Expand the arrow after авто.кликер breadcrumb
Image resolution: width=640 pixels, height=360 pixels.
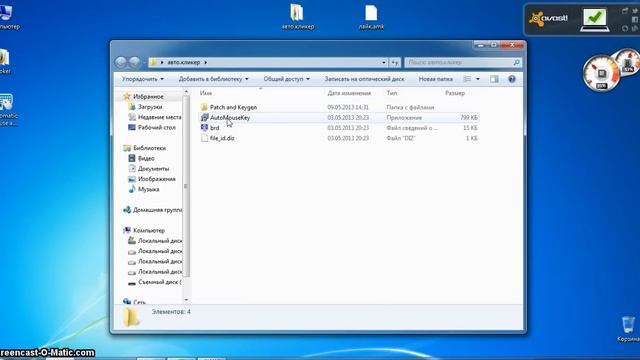pos(205,62)
